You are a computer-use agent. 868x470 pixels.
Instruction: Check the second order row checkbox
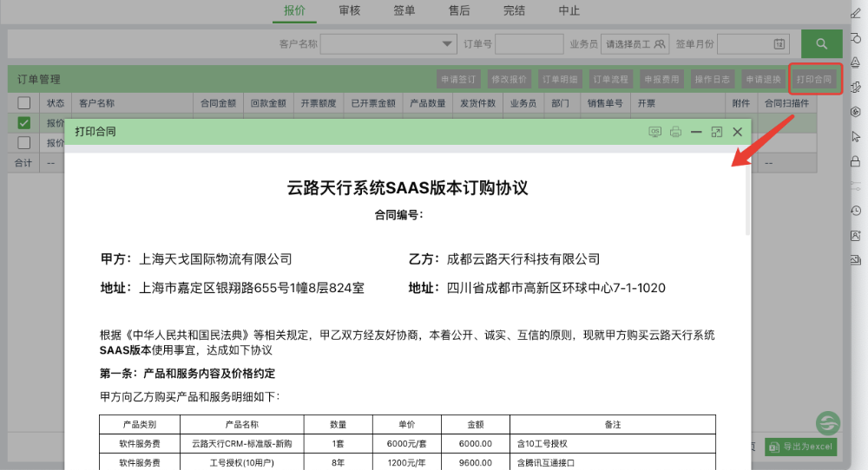(23, 143)
